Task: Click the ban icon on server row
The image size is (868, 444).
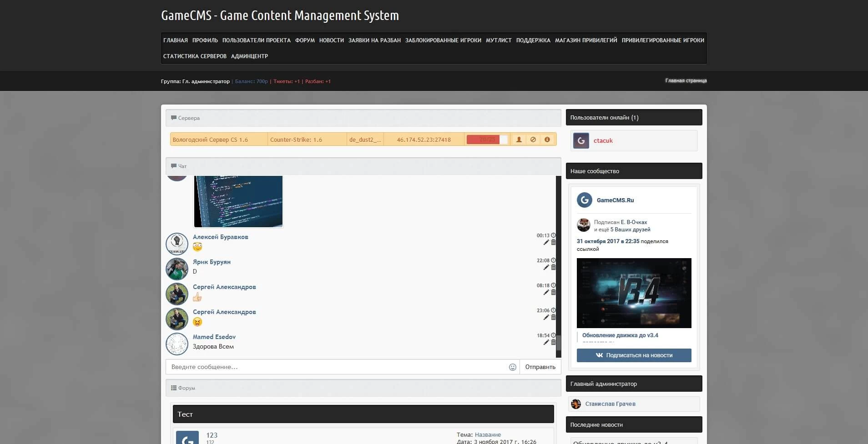Action: click(533, 140)
